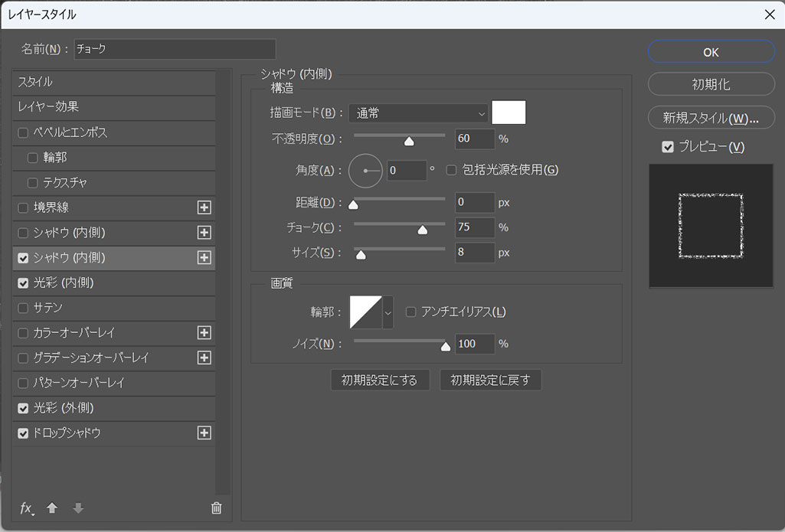785x532 pixels.
Task: Click the contour curve thumbnail
Action: point(366,312)
